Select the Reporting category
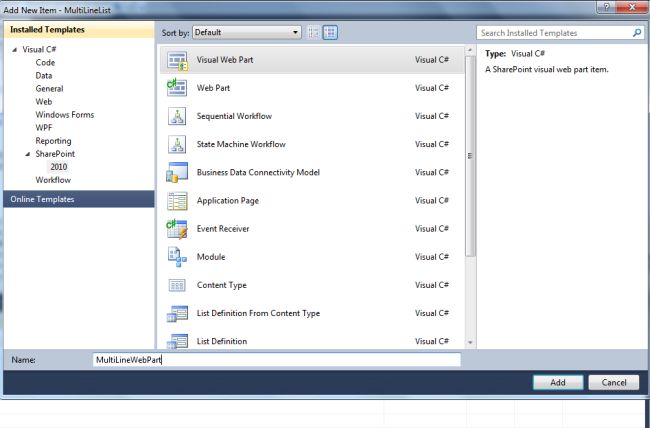This screenshot has width=650, height=428. (53, 141)
